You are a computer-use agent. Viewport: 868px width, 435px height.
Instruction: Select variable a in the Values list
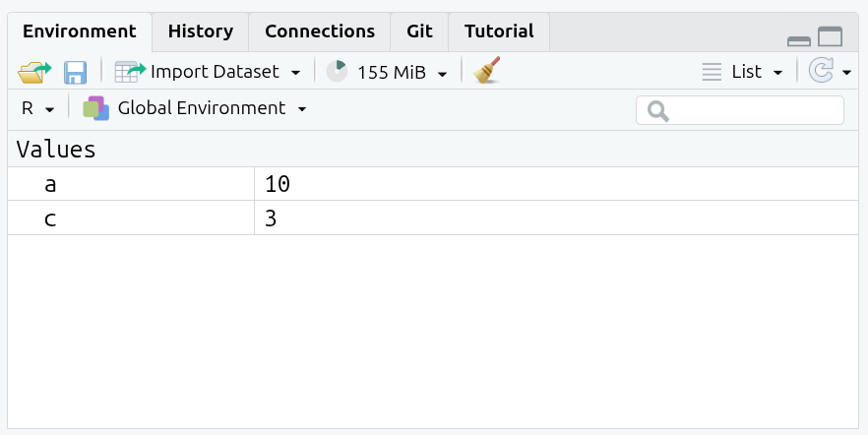click(50, 184)
